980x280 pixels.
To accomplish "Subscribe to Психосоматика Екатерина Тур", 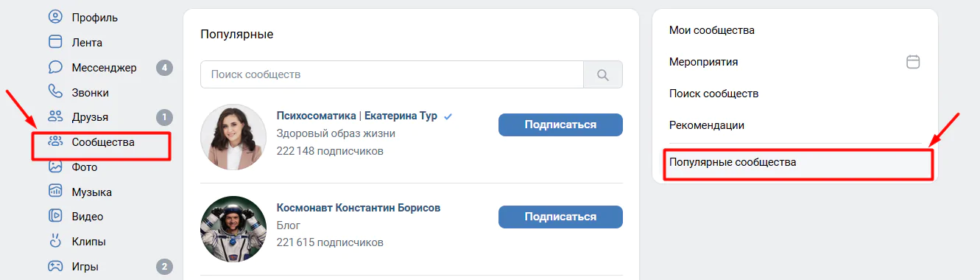I will [560, 125].
